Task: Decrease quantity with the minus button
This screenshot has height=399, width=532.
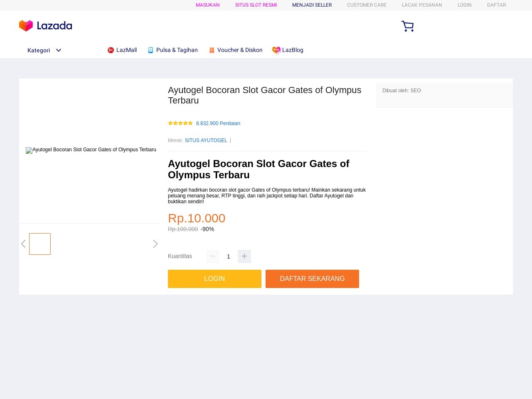Action: [213, 256]
